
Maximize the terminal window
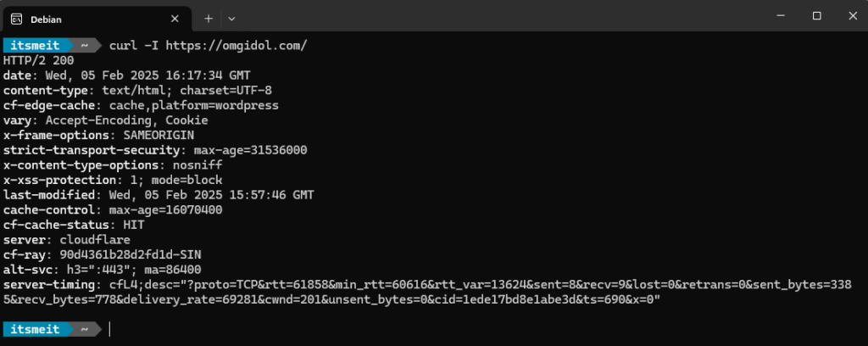tap(816, 16)
